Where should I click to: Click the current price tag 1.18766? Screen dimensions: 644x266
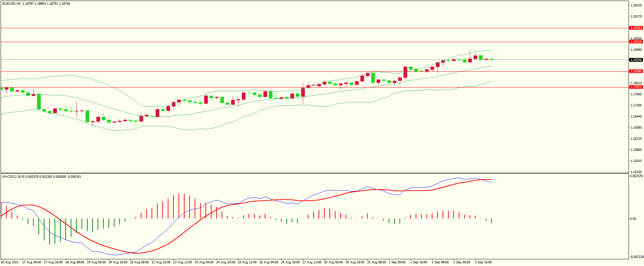point(636,60)
